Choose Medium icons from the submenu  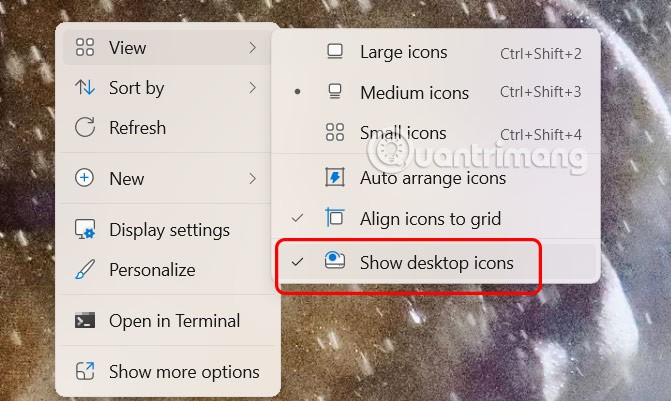pos(414,93)
